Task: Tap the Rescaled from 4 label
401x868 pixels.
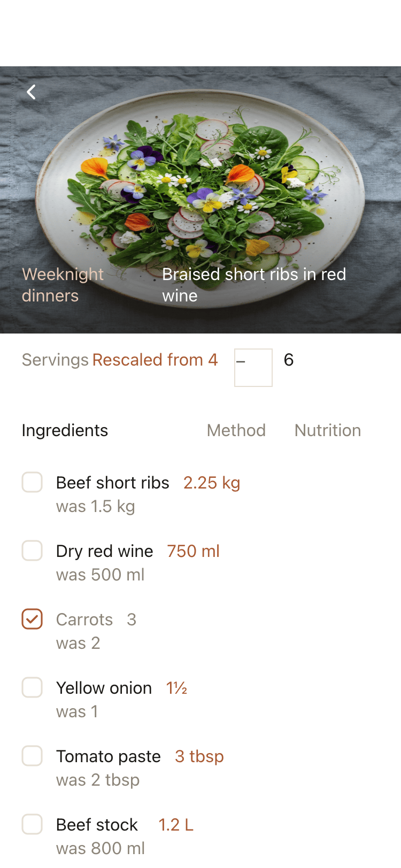Action: [x=155, y=360]
